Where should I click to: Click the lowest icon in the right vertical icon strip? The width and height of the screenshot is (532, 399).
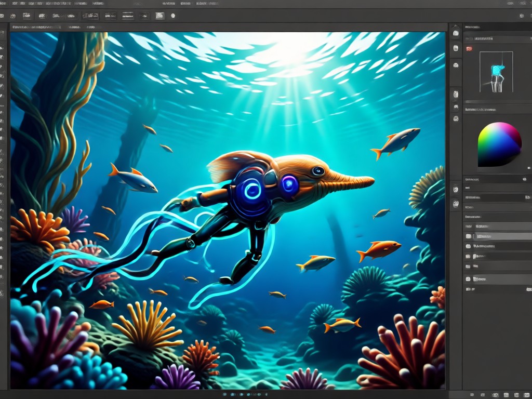pos(456,204)
